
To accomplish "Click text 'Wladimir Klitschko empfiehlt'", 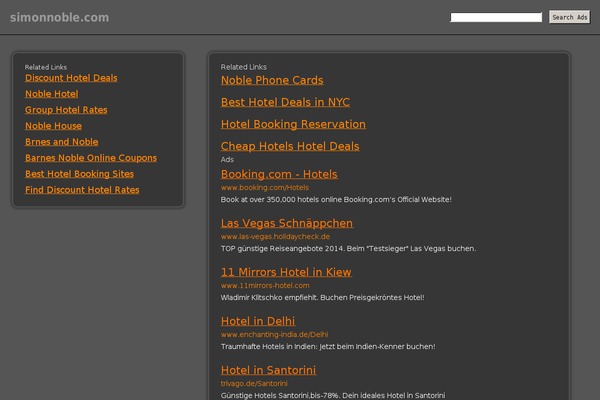I will [269, 297].
